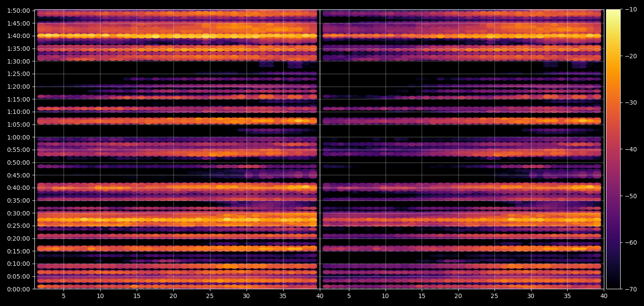Click the 1:50:00 y-axis tick label

19,10
